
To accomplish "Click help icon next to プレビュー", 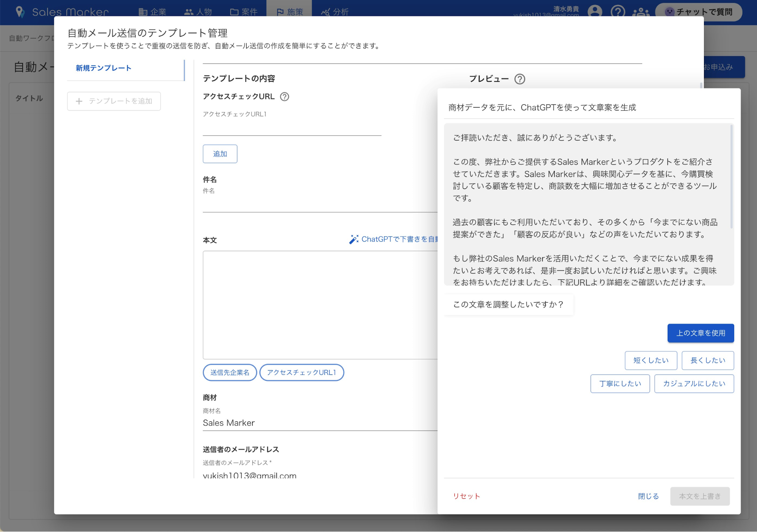I will point(520,79).
